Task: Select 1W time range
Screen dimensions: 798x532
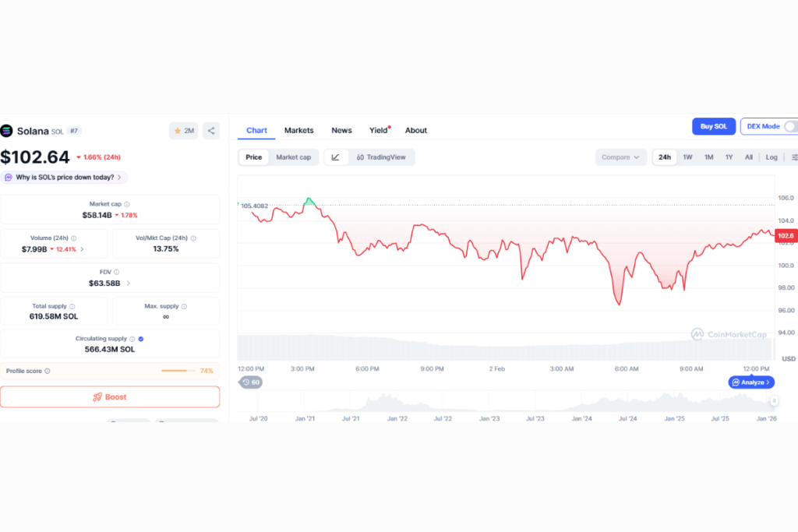Action: [x=687, y=157]
